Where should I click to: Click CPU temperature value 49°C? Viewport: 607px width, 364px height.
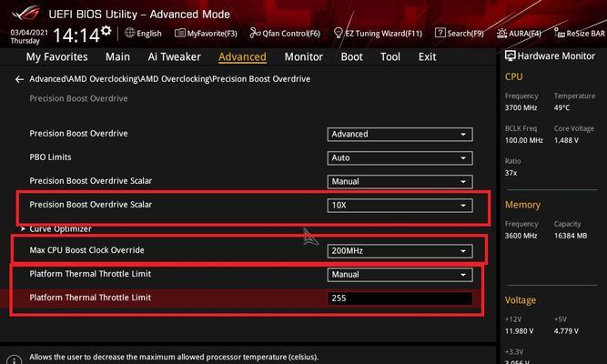(x=561, y=107)
